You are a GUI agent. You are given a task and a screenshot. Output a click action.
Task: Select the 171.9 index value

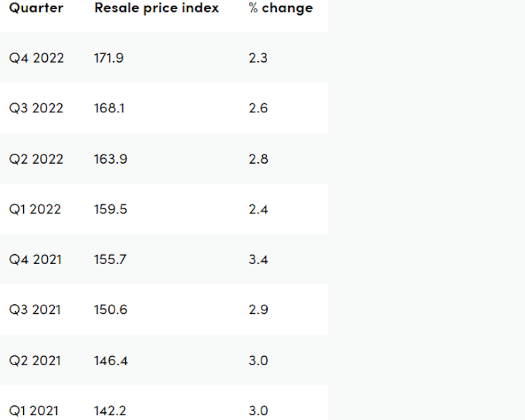[x=109, y=58]
